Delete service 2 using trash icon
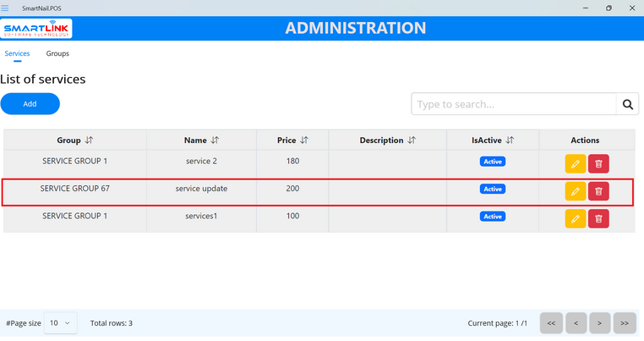 click(x=598, y=163)
